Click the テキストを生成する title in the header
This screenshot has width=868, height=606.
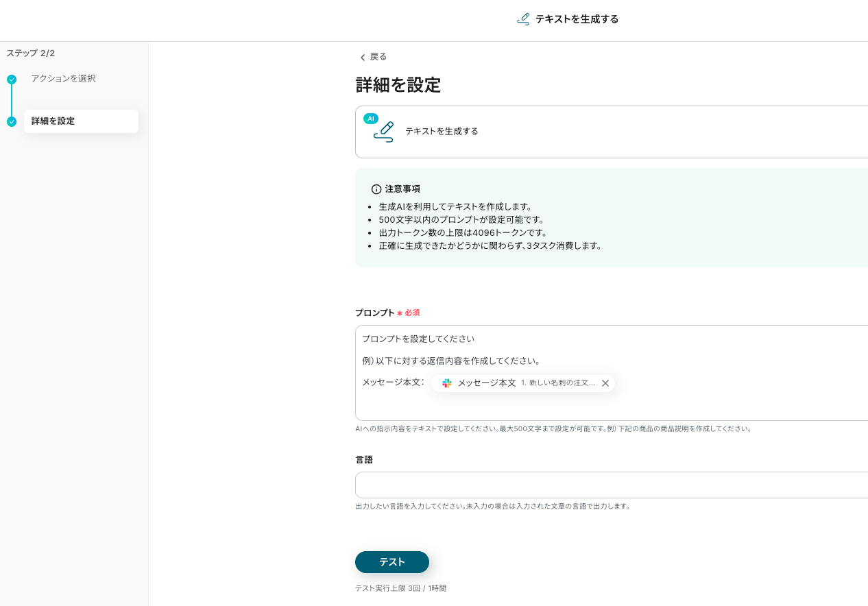coord(577,19)
